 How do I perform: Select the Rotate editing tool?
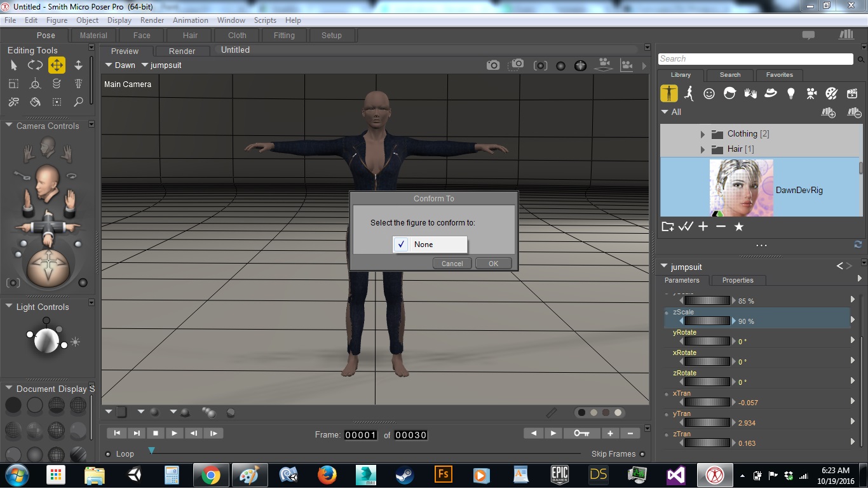35,65
